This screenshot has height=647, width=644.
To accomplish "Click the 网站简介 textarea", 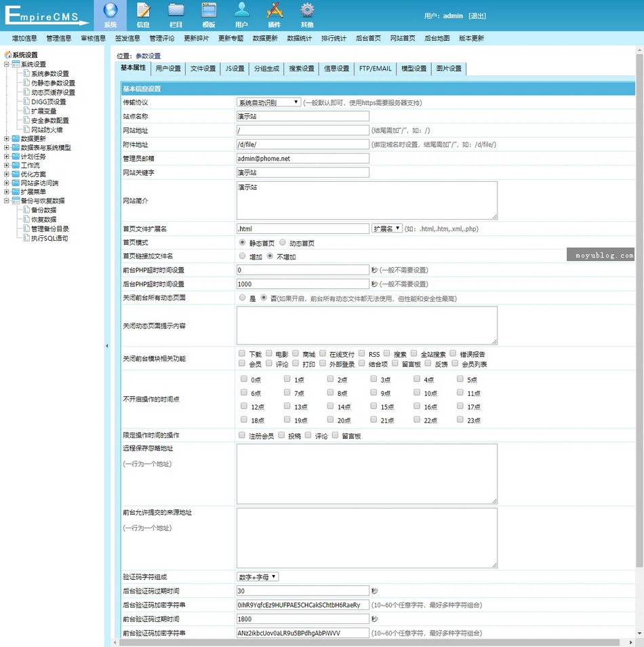I will (367, 201).
